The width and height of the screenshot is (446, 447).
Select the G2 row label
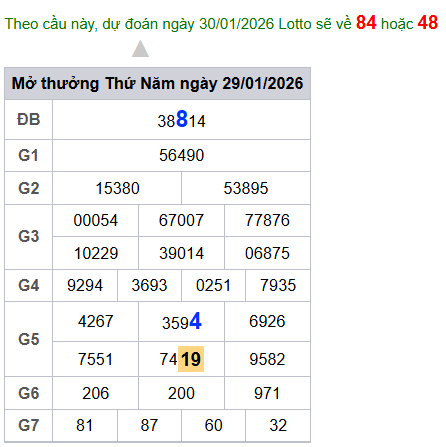(29, 188)
